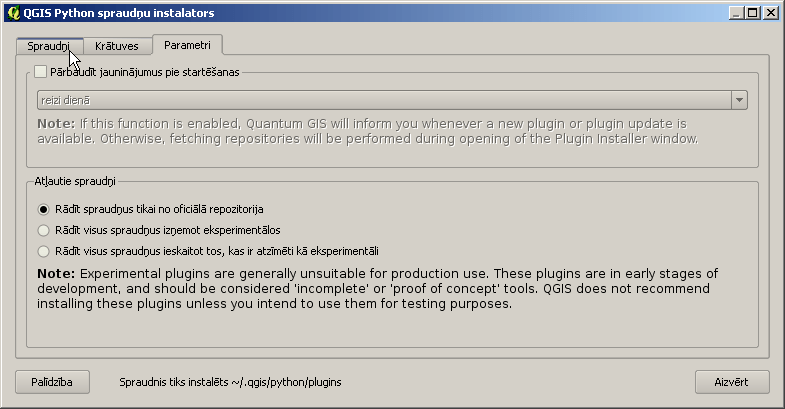The width and height of the screenshot is (785, 409).
Task: Choose 'izņemot eksperimentālos' radio option
Action: click(44, 230)
